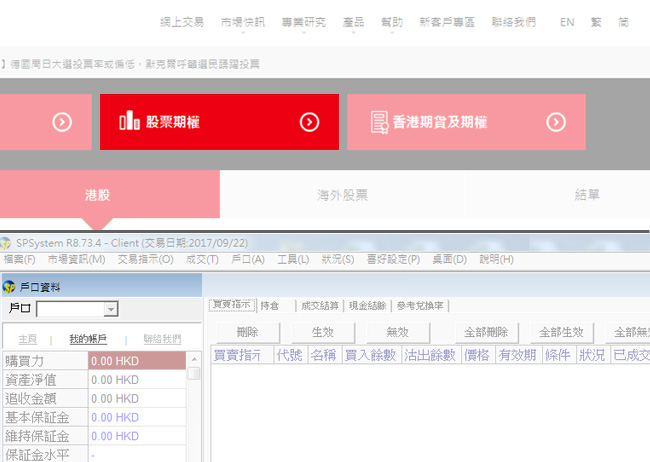Expand the 專業研究 navigation menu
This screenshot has height=462, width=650.
[x=304, y=22]
